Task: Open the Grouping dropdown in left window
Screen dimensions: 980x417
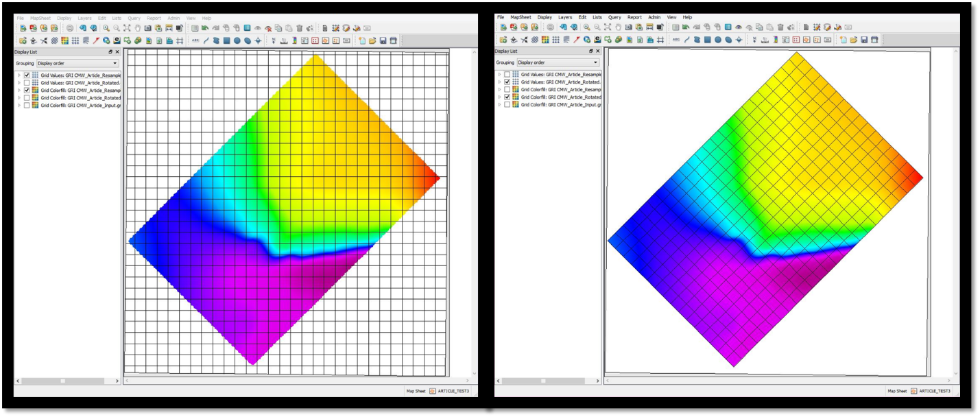Action: [78, 62]
